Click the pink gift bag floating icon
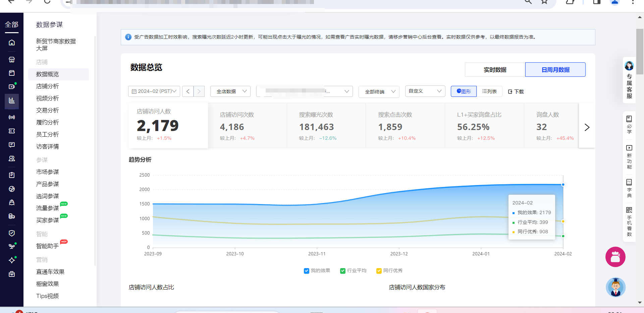 (615, 257)
